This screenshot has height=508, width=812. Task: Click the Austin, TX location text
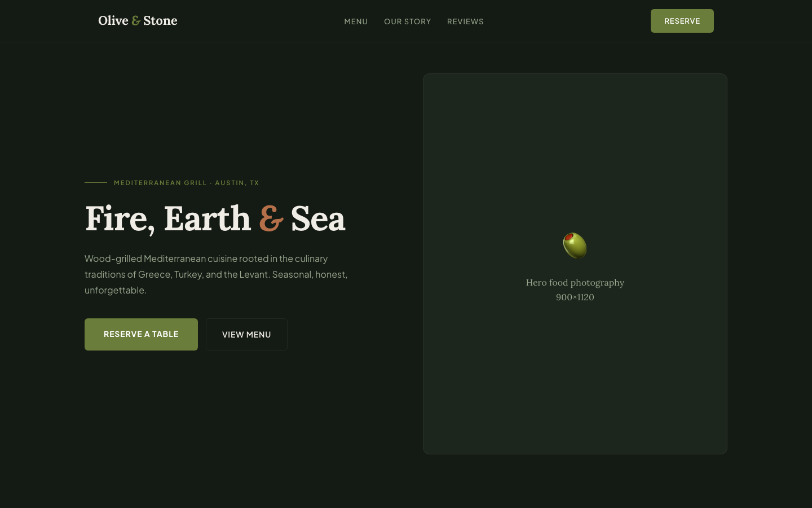click(x=237, y=183)
